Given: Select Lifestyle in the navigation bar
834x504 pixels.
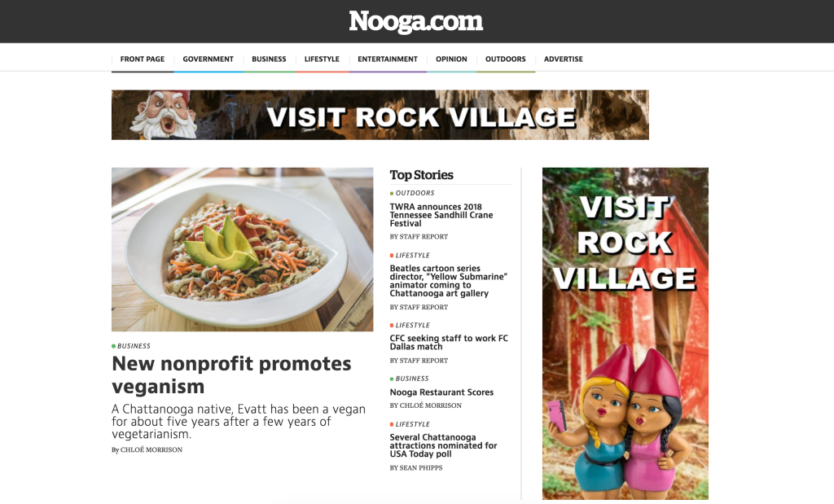Looking at the screenshot, I should tap(322, 59).
